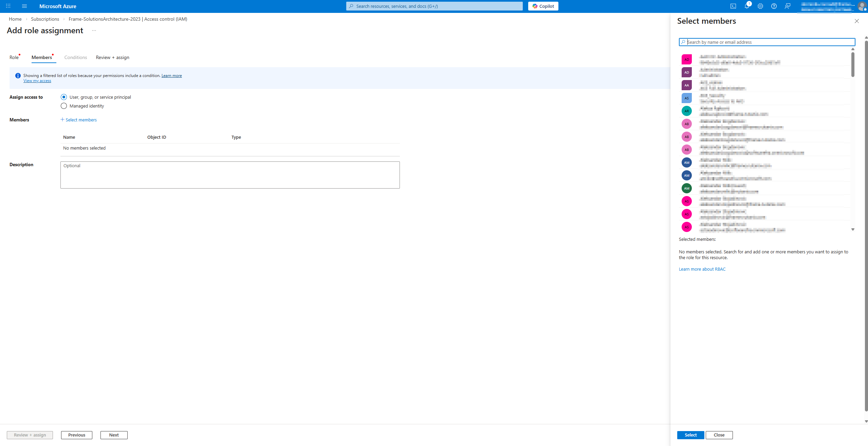Go to Subscriptions breadcrumb
Screen dimensions: 868x446
(45, 19)
